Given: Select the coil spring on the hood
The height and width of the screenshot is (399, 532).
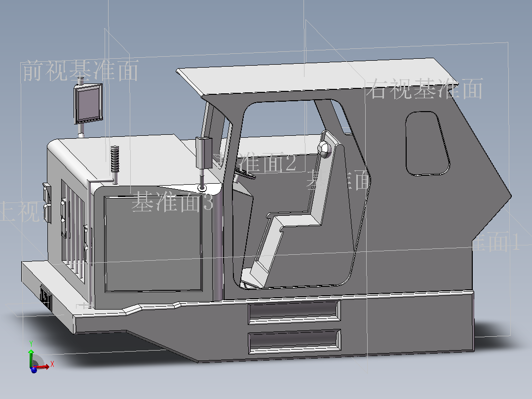Looking at the screenshot, I should pyautogui.click(x=114, y=159).
